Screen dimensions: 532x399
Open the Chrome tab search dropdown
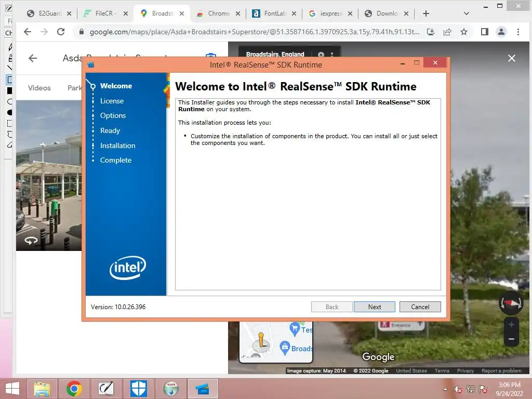pos(466,14)
